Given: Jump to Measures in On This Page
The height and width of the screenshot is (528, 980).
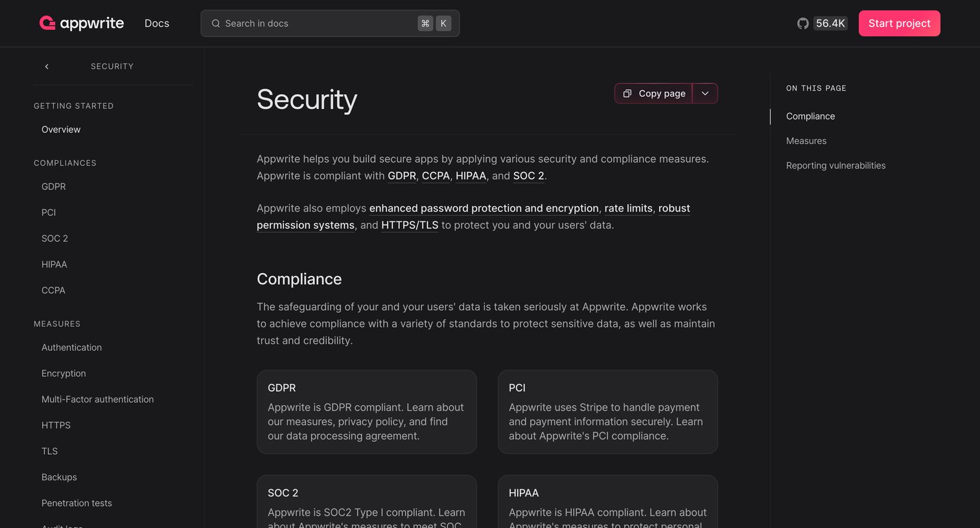Looking at the screenshot, I should click(806, 141).
